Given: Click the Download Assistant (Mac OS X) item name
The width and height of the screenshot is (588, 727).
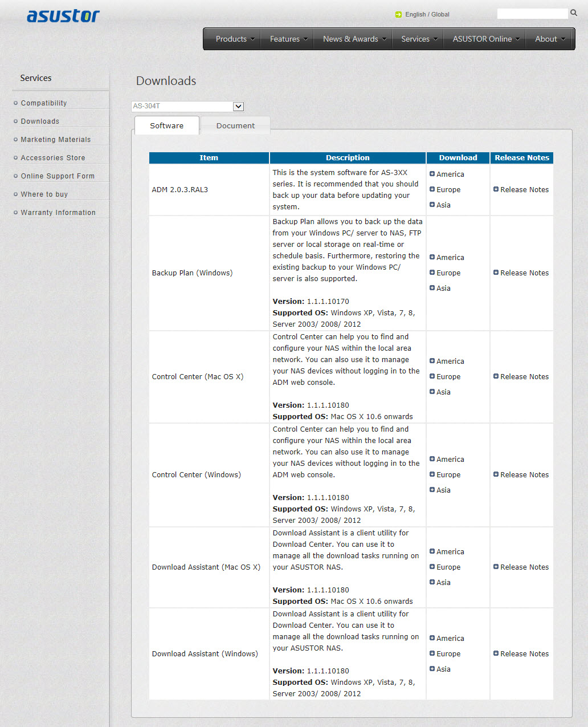Looking at the screenshot, I should click(206, 567).
